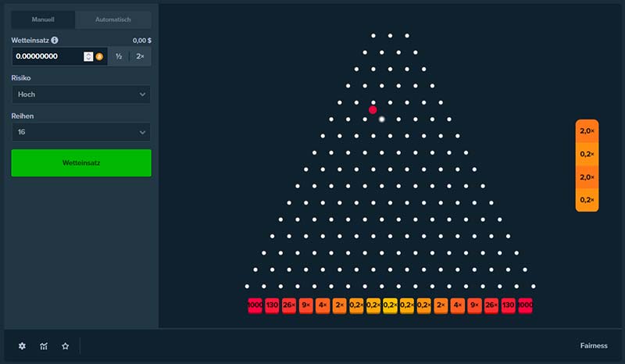625x364 pixels.
Task: Halve the bet with the ½ button
Action: [119, 56]
